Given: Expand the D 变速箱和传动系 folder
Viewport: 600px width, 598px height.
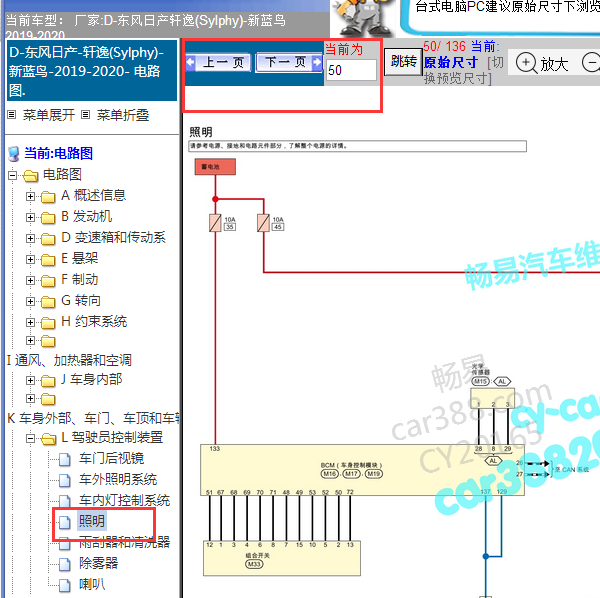Looking at the screenshot, I should tap(30, 238).
